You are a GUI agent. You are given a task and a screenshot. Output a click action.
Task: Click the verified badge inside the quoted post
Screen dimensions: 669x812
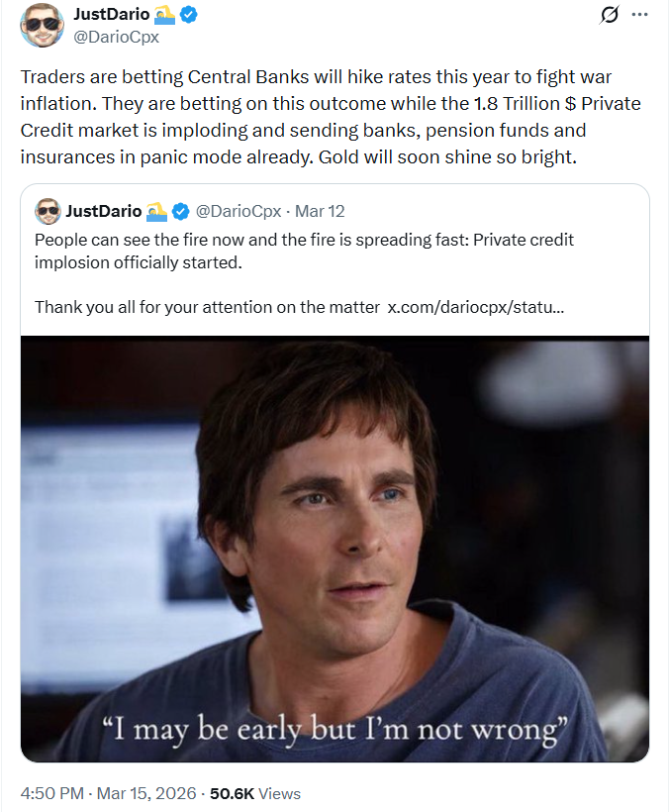181,211
